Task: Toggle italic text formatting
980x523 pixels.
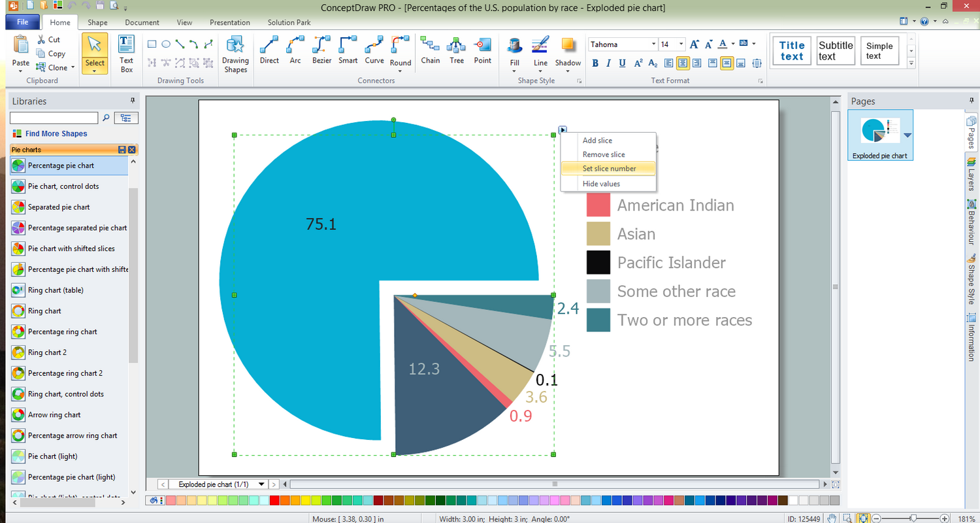Action: pos(609,63)
